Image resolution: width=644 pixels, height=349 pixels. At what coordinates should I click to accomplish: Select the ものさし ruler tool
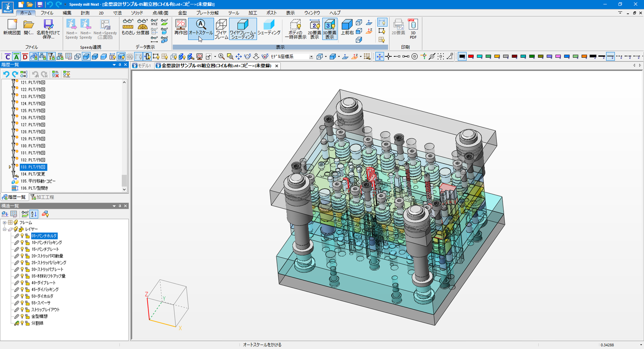(x=128, y=28)
